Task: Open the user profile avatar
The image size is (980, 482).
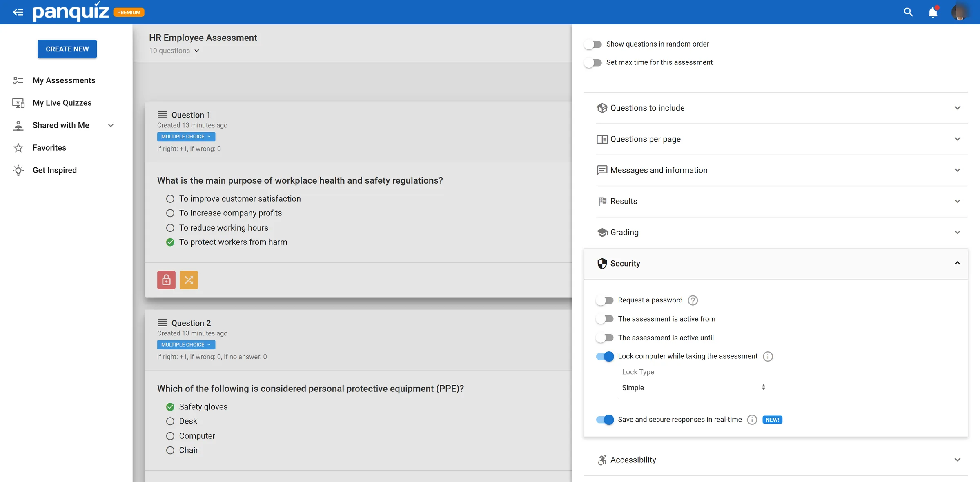Action: pyautogui.click(x=959, y=12)
